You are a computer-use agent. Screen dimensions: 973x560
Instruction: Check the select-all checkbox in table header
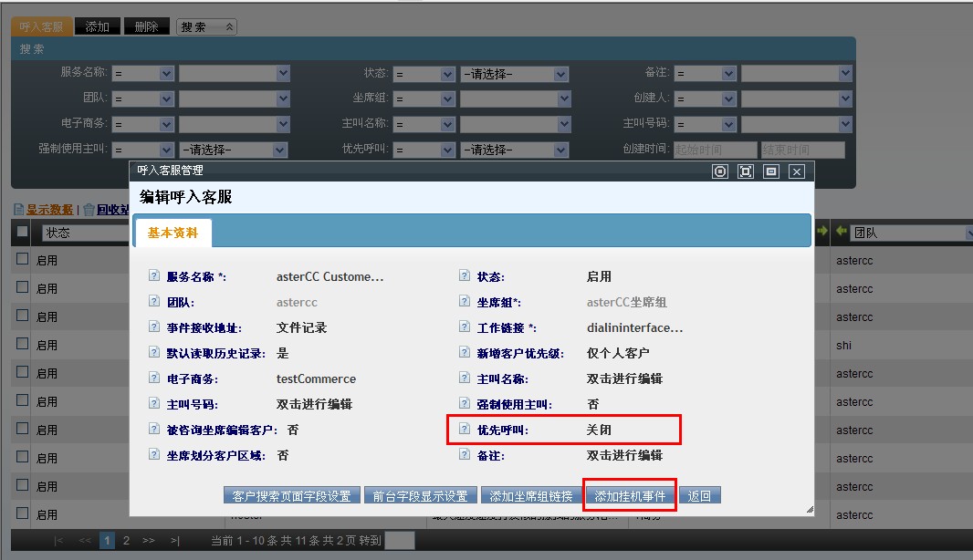[x=23, y=233]
